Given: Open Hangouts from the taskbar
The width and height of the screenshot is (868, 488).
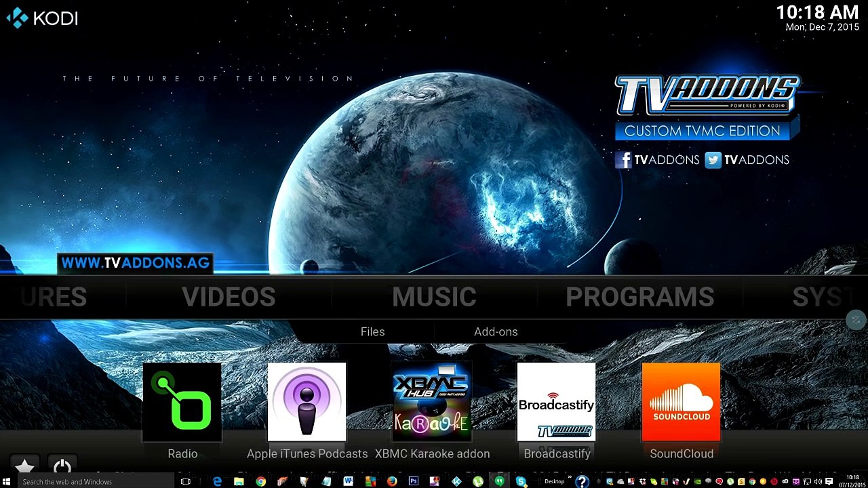Looking at the screenshot, I should pos(500,481).
